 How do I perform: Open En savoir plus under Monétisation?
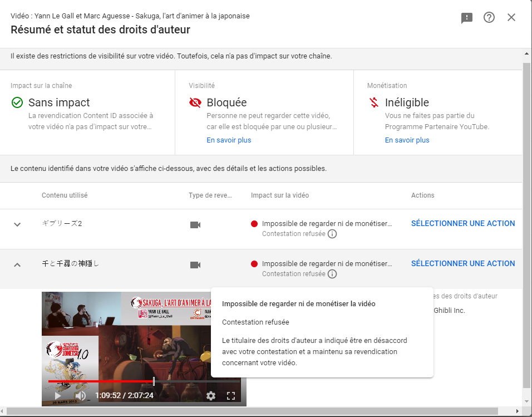tap(407, 140)
